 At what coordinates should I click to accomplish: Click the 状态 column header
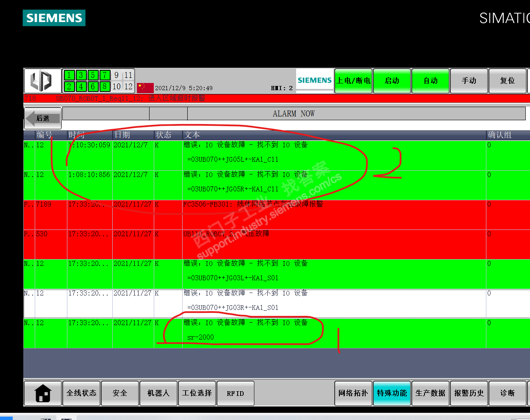[168, 135]
